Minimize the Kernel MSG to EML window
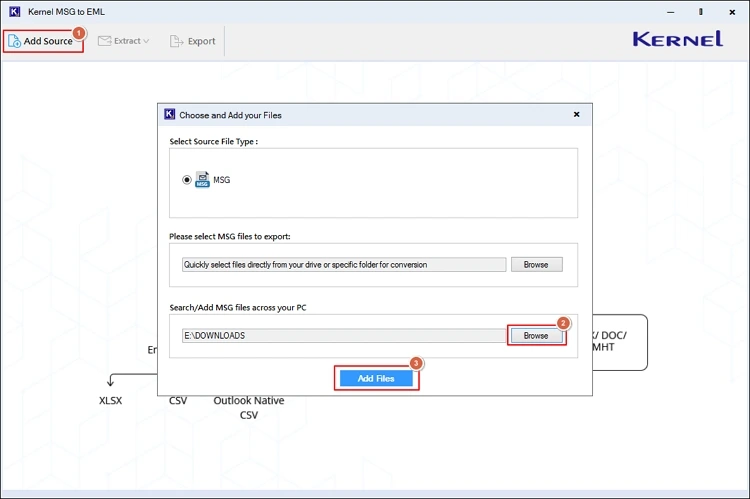The height and width of the screenshot is (499, 750). click(x=671, y=12)
